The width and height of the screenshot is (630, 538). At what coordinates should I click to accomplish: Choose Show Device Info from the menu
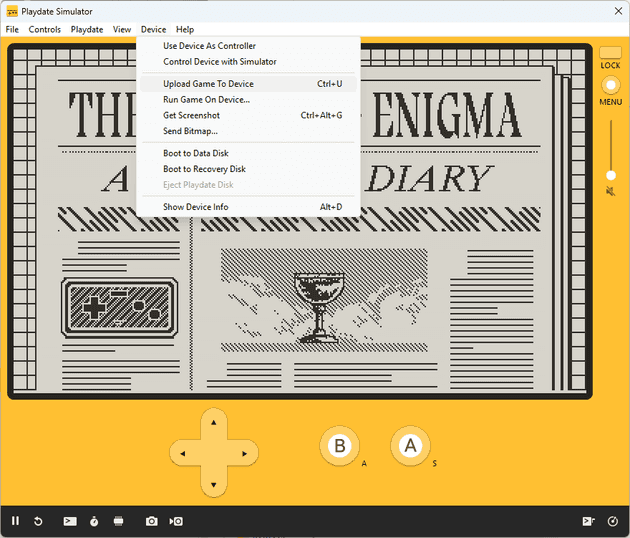[195, 207]
